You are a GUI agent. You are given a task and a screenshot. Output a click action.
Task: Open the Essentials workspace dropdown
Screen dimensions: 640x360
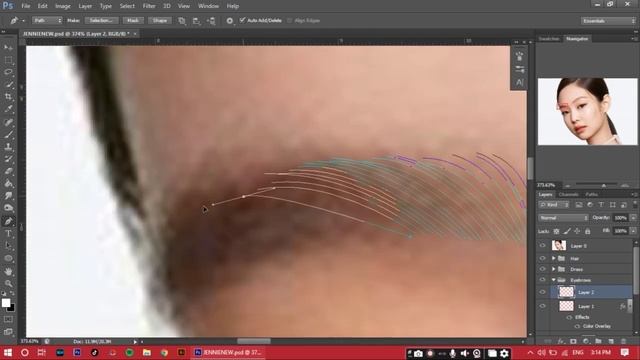pos(608,21)
